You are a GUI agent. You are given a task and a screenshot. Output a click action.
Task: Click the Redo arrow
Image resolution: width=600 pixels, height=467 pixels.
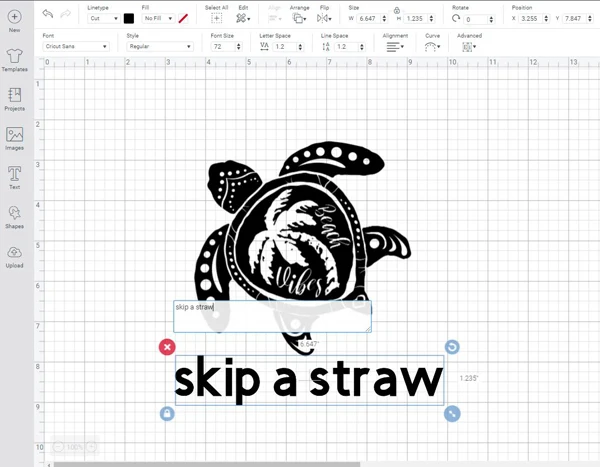(x=66, y=14)
